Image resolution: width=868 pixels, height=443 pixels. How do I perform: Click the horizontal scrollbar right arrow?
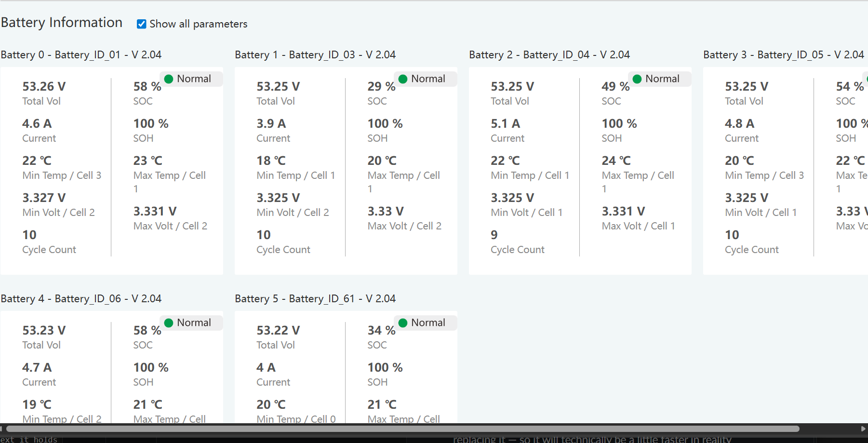point(863,429)
